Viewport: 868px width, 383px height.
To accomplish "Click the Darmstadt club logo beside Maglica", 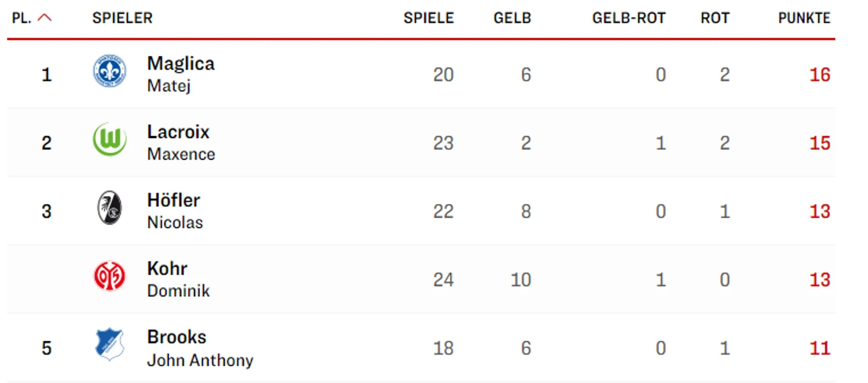I will tap(109, 71).
